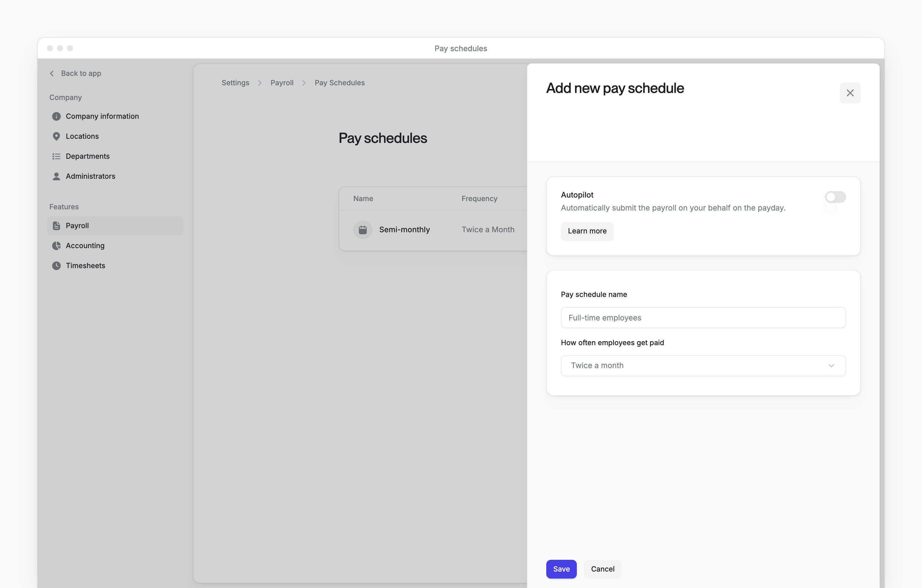This screenshot has width=922, height=588.
Task: Click the Payroll document icon in sidebar
Action: 56,226
